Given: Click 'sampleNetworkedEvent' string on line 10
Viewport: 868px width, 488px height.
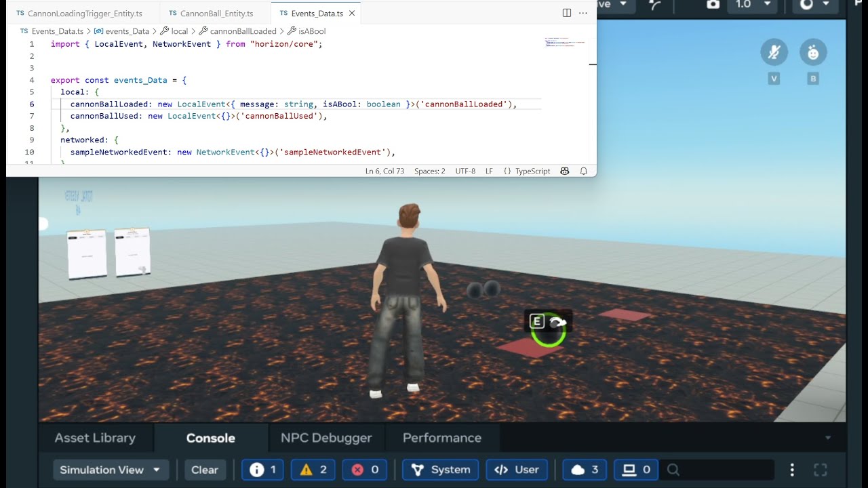Looking at the screenshot, I should point(332,152).
